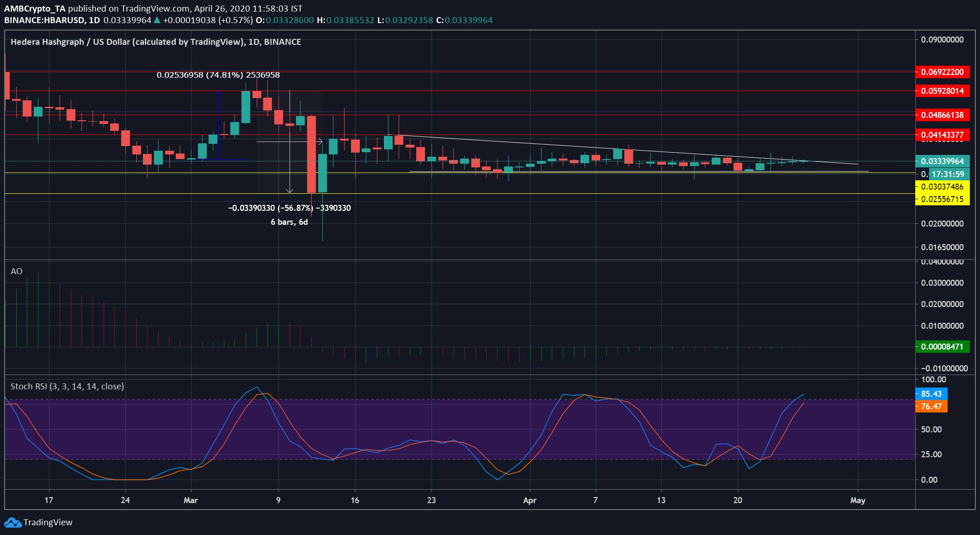The image size is (980, 535).
Task: Click the 'Apr' date on time axis
Action: point(530,500)
